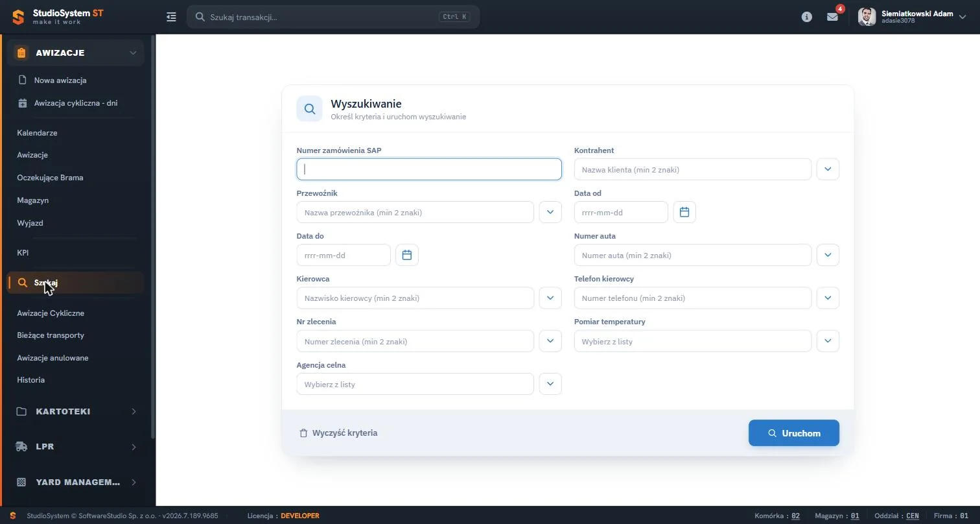Click Wyczyść kryteria button
Image resolution: width=980 pixels, height=524 pixels.
(x=338, y=433)
